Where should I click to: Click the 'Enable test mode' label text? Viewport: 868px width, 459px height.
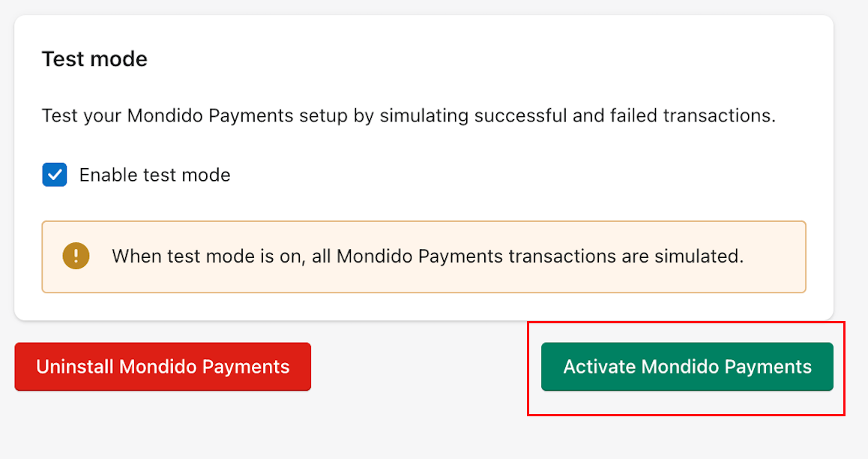tap(154, 175)
